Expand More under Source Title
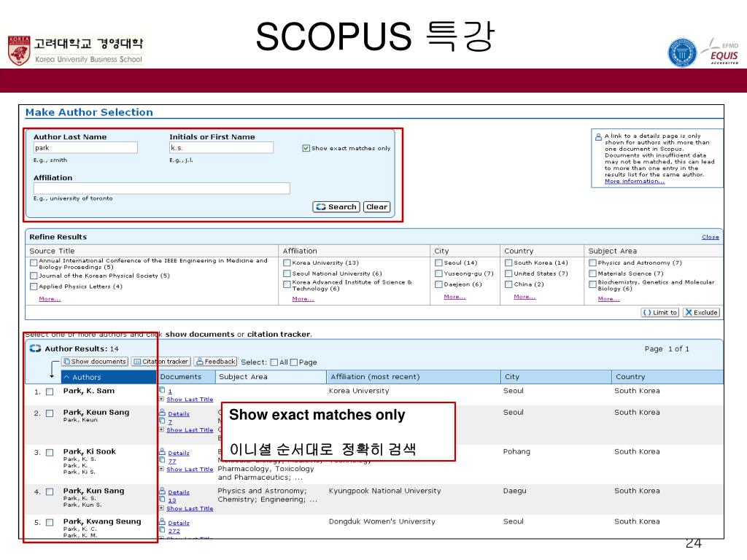Image resolution: width=747 pixels, height=560 pixels. [50, 299]
